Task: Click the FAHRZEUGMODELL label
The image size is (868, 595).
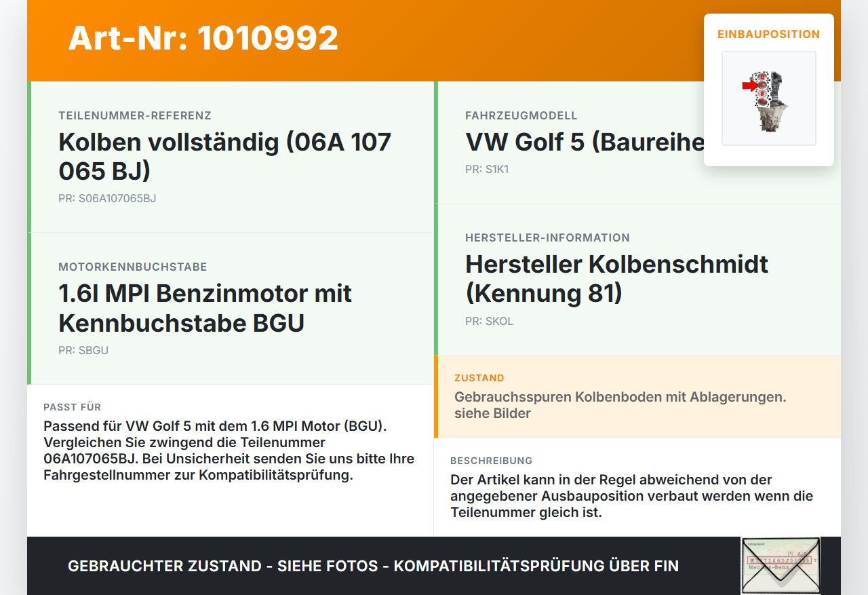Action: 521,116
